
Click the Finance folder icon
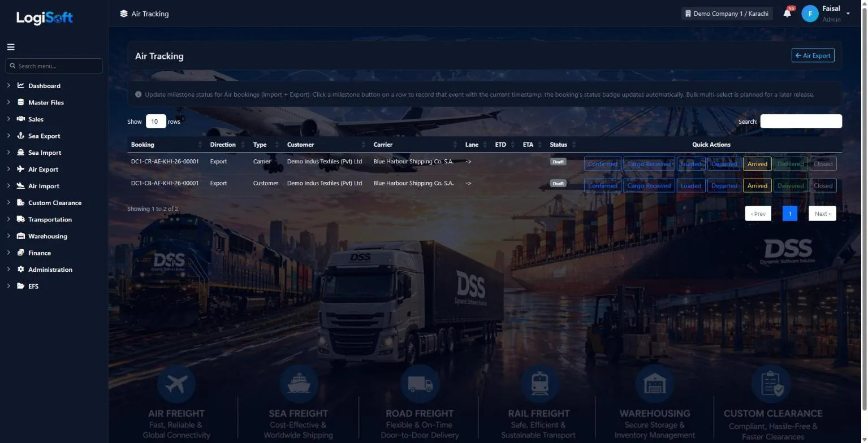pos(21,253)
